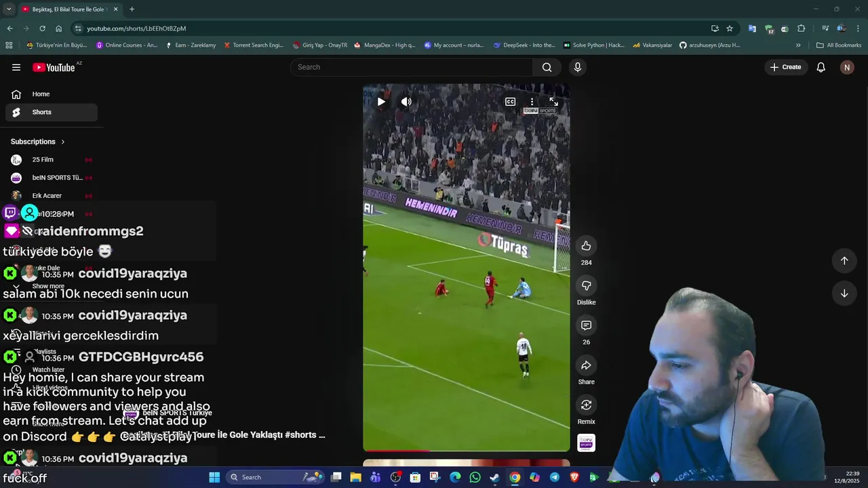Open the Online Courses bookmark

point(127,45)
